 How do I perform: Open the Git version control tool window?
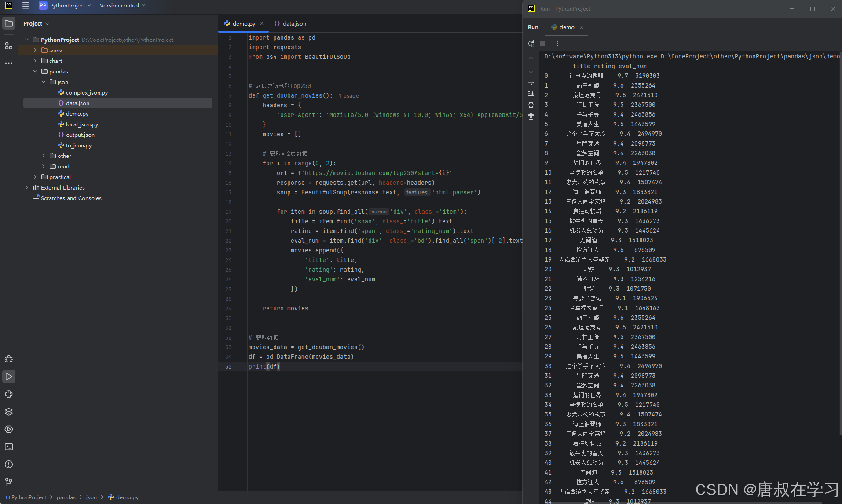(x=9, y=482)
